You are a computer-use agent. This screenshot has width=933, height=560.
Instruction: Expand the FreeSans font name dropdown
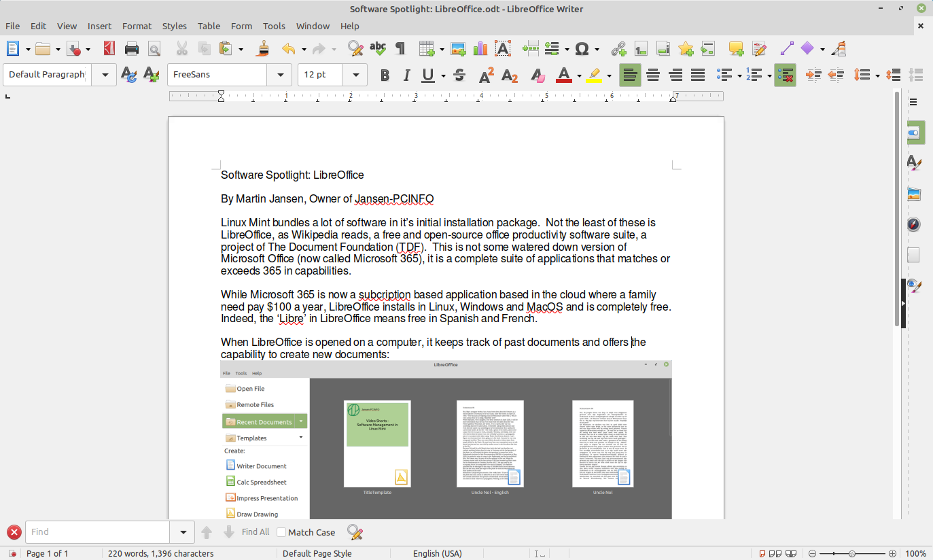click(x=279, y=75)
